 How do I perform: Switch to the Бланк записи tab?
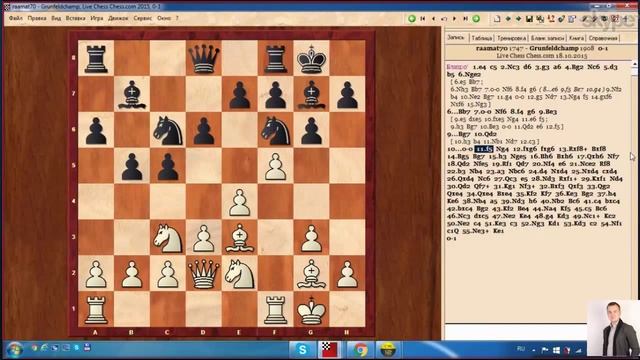pos(547,38)
